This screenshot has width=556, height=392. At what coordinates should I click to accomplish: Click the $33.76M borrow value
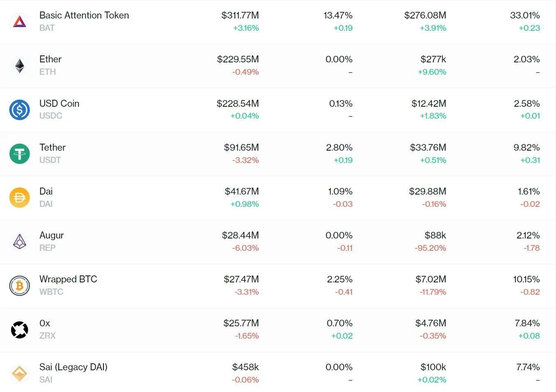[428, 147]
